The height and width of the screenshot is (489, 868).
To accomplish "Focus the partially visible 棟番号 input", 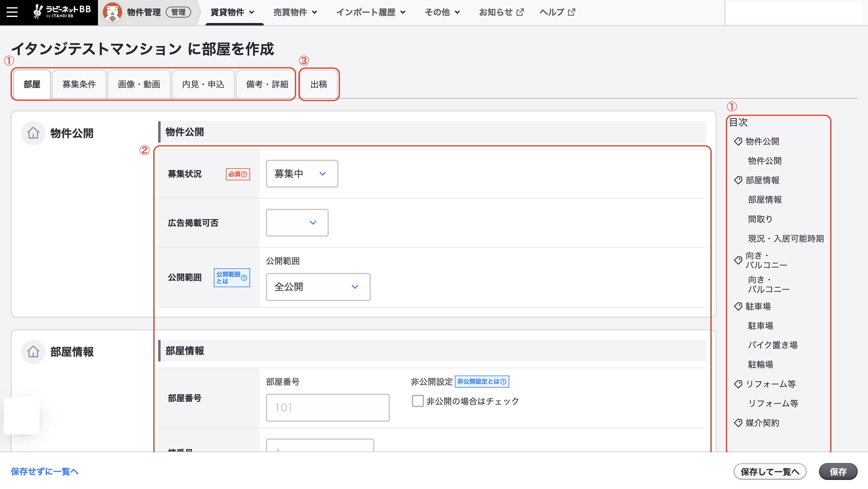I will (320, 445).
